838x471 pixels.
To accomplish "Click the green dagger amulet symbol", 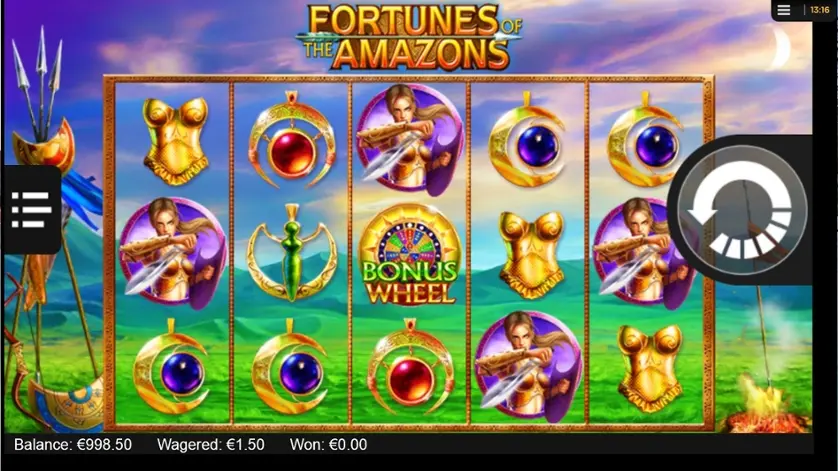I will pyautogui.click(x=292, y=253).
